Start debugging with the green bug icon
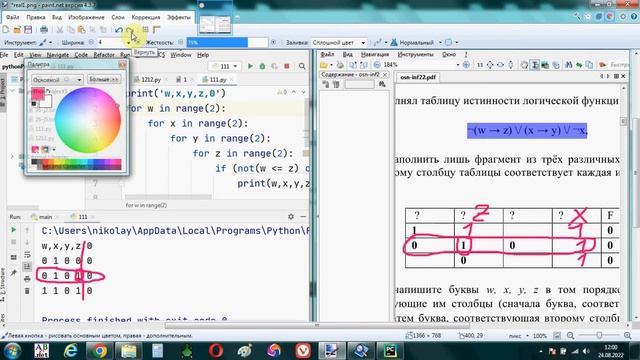Screen dimensions: 640x360 262,66
